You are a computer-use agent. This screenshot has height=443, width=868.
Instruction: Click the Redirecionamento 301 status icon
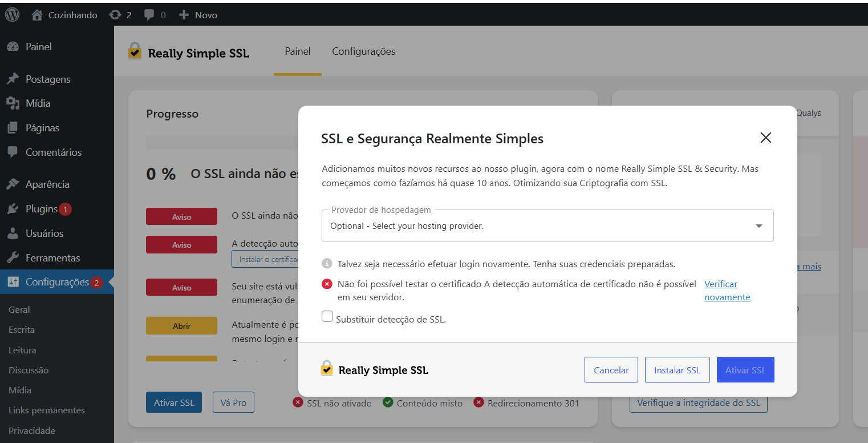478,402
